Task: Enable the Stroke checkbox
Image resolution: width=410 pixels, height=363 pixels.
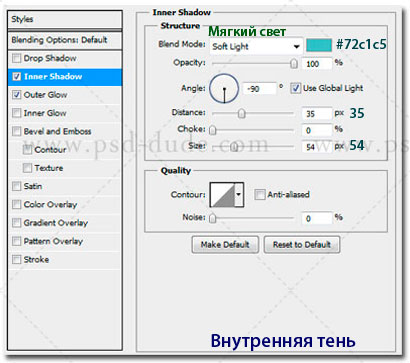Action: tap(16, 259)
